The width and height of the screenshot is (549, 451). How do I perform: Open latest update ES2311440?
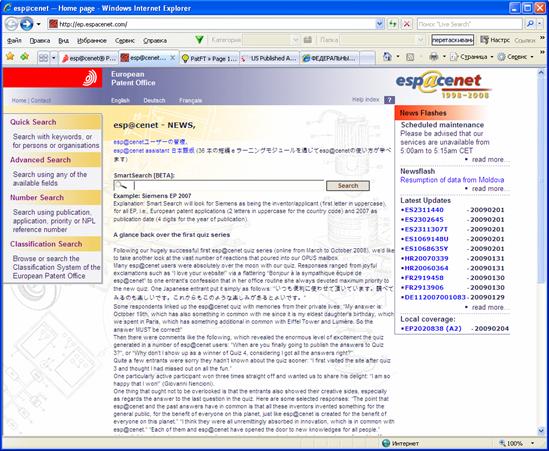(x=424, y=210)
